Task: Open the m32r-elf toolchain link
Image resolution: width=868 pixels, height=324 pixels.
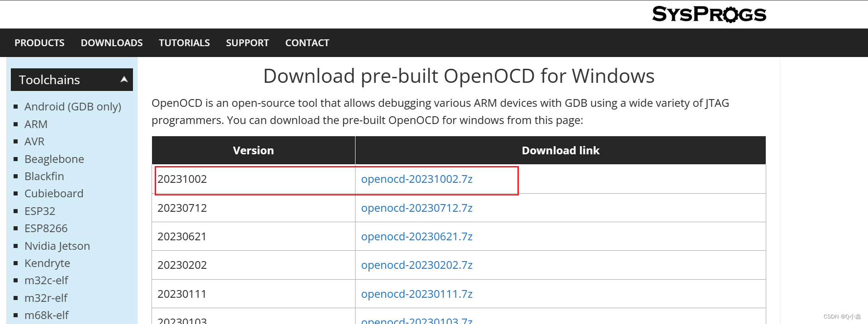Action: (46, 298)
